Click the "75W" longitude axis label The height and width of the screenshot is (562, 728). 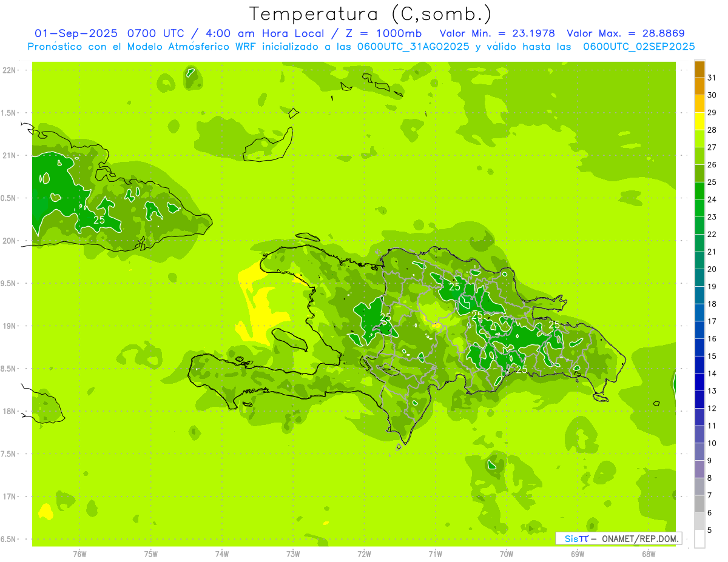(x=151, y=554)
